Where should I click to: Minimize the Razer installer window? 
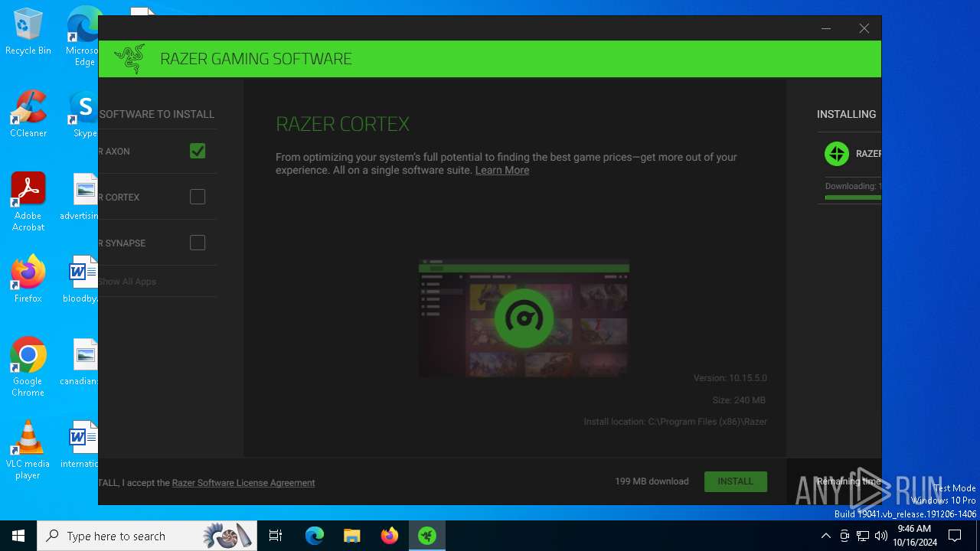(x=826, y=28)
